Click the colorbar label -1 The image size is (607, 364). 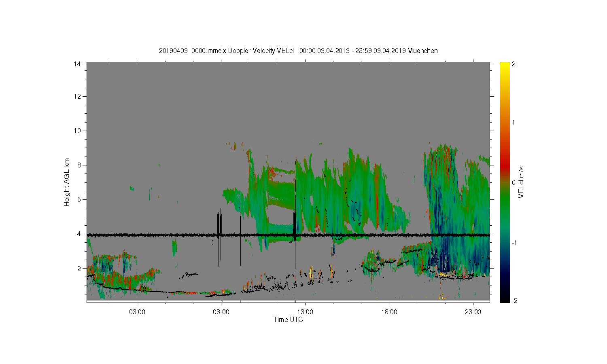[x=515, y=243]
